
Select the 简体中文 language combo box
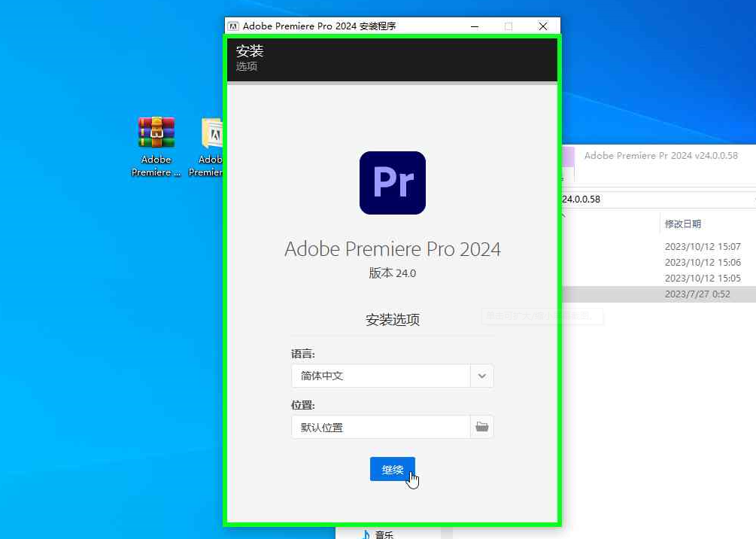(392, 376)
